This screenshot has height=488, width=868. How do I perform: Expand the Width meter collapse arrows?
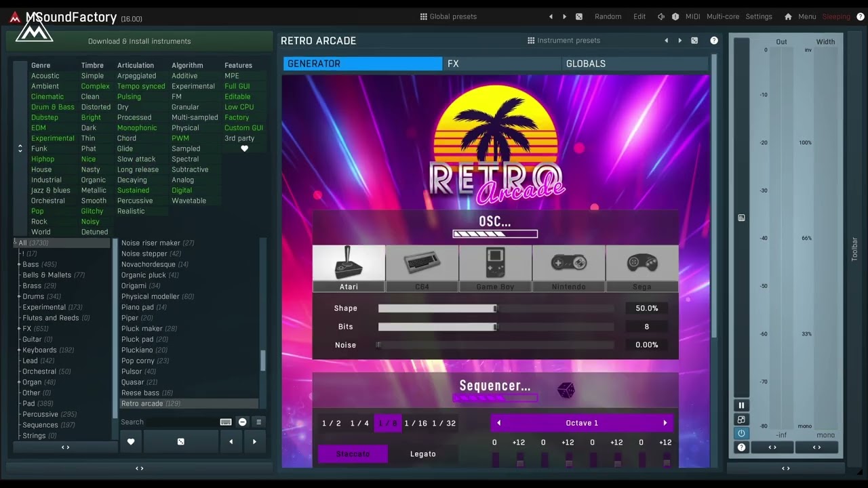coord(816,447)
